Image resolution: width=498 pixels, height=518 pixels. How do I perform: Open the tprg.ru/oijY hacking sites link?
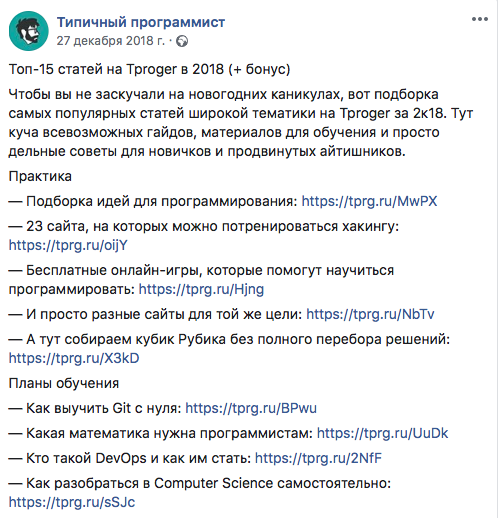point(68,245)
